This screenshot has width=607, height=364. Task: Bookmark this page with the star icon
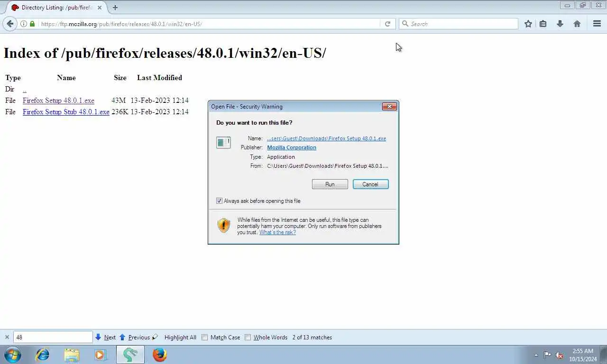528,24
